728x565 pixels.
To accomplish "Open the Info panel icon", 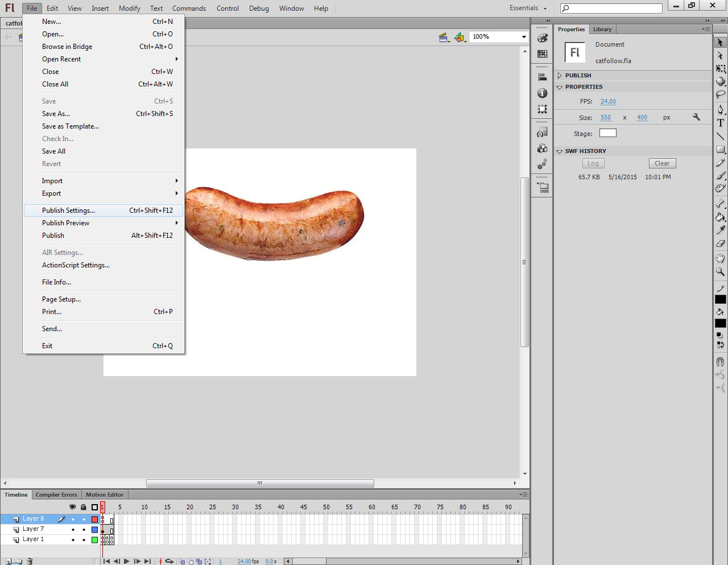I will (543, 93).
